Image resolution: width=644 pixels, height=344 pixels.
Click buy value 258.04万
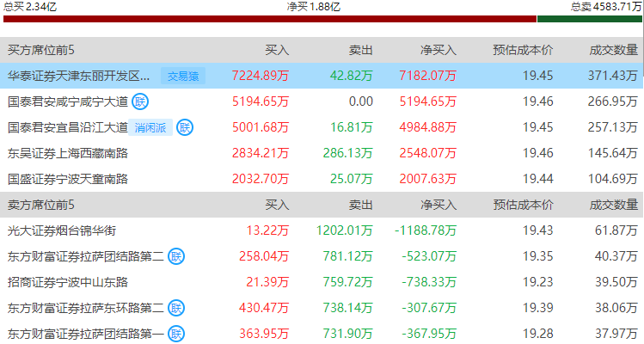264,256
